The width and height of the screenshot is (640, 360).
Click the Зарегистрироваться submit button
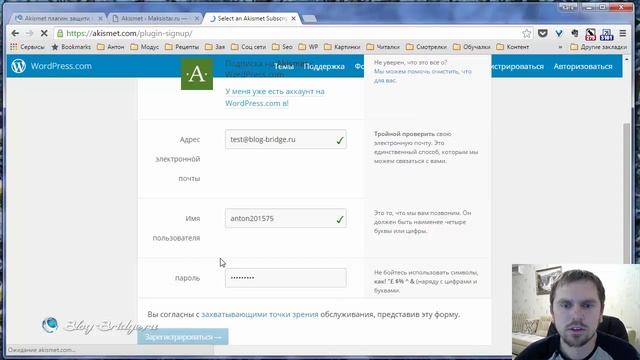[183, 337]
